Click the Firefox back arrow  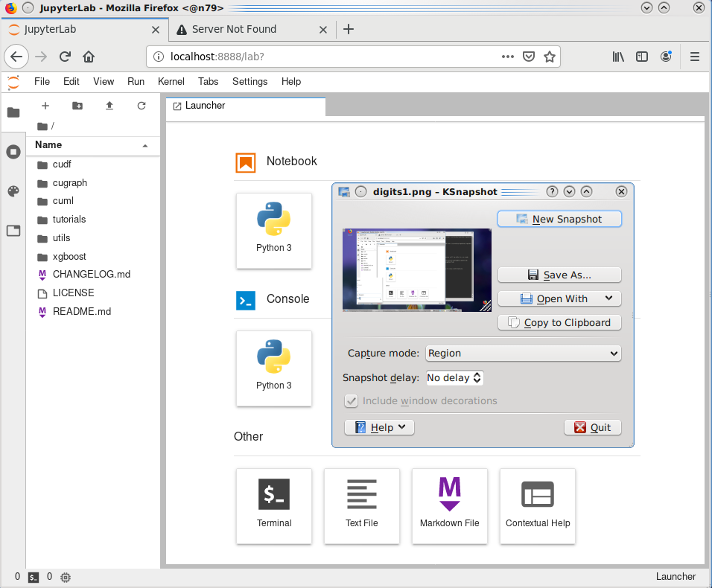(x=16, y=57)
